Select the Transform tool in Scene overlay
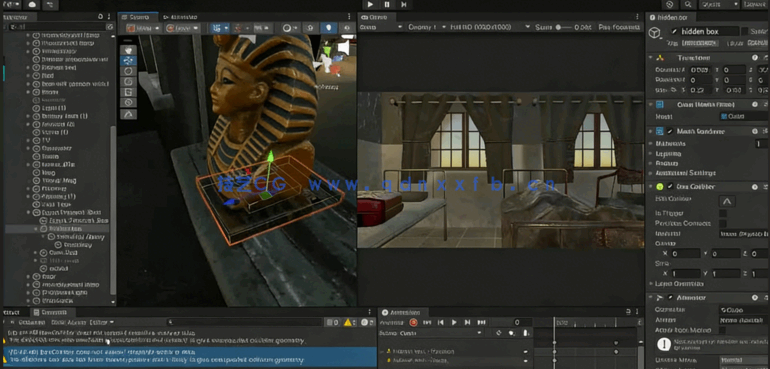770x369 pixels. [129, 102]
